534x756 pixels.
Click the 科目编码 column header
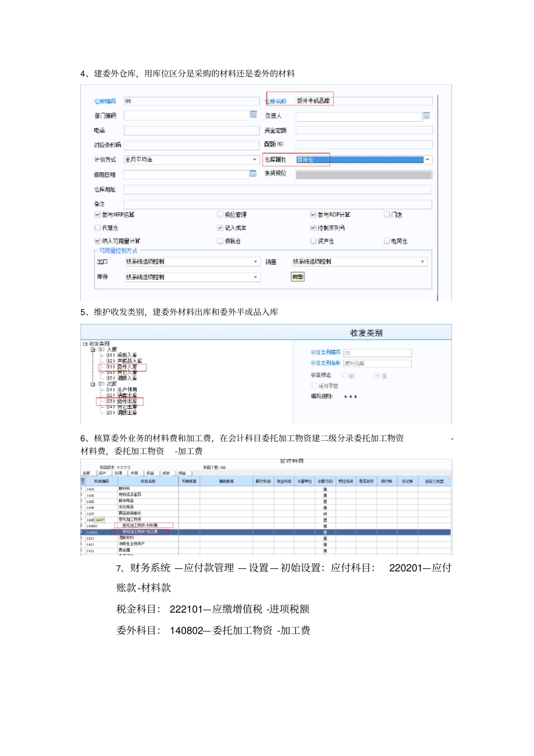click(101, 481)
